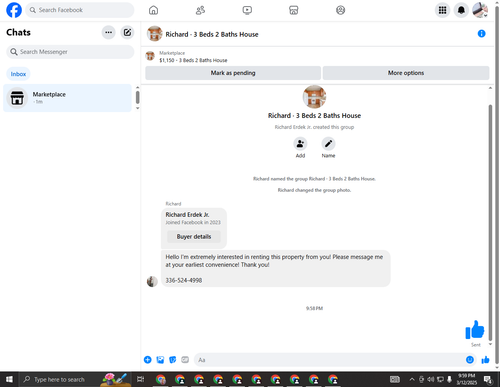Click the Richard Erdek Jr. profile card name
The width and height of the screenshot is (500, 387).
click(187, 215)
